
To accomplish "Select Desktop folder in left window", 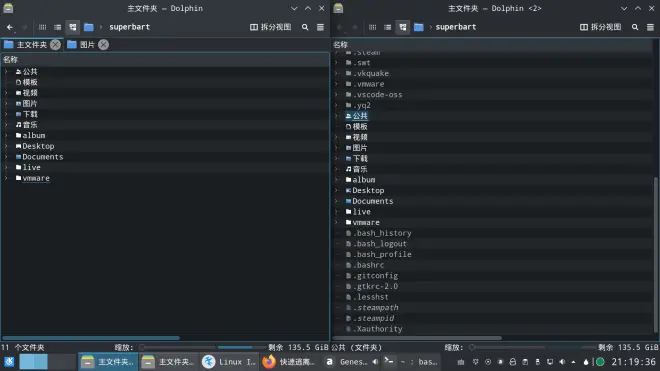I will [35, 146].
